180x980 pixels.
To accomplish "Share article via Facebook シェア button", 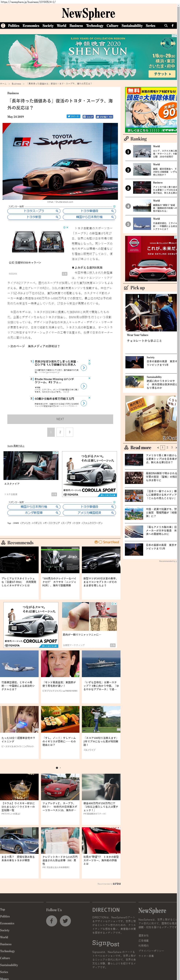I will coord(88,116).
